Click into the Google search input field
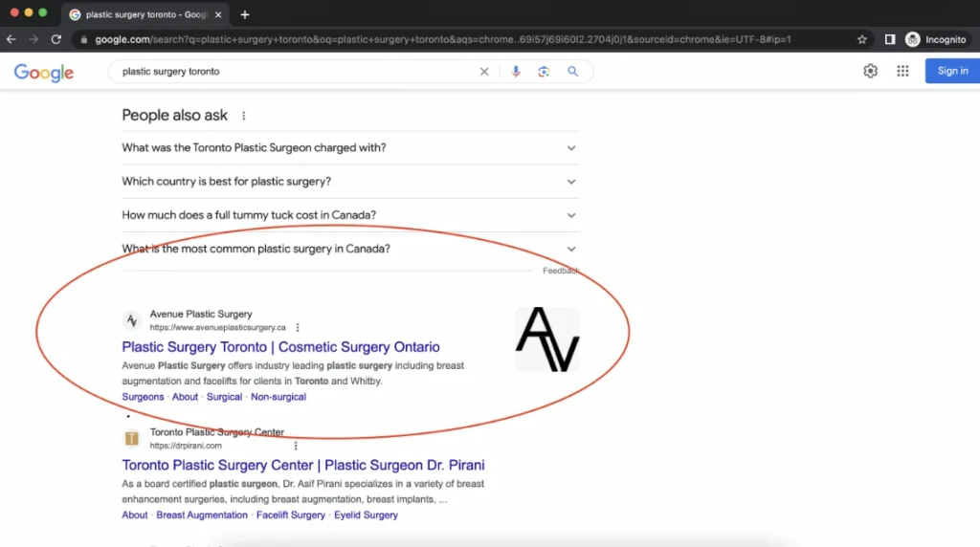980x547 pixels. [x=287, y=72]
